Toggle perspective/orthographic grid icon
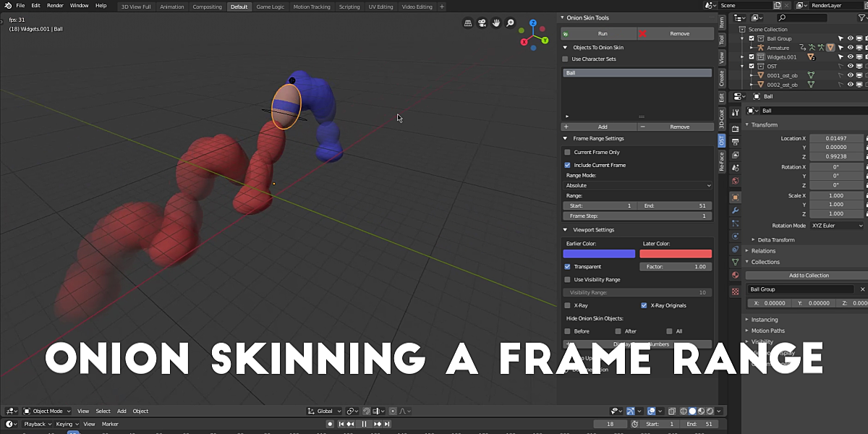Viewport: 868px width, 434px height. click(x=468, y=23)
